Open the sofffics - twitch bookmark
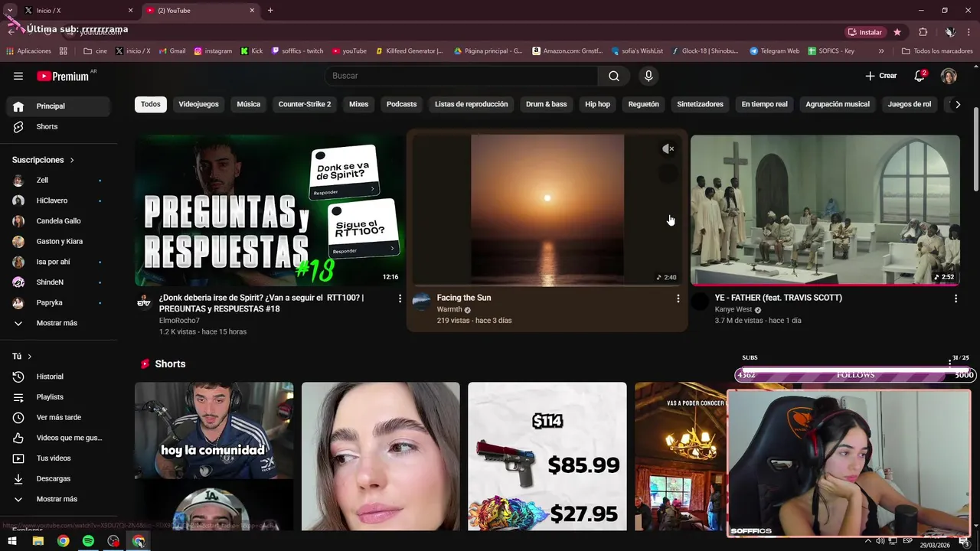Image resolution: width=980 pixels, height=551 pixels. [296, 51]
